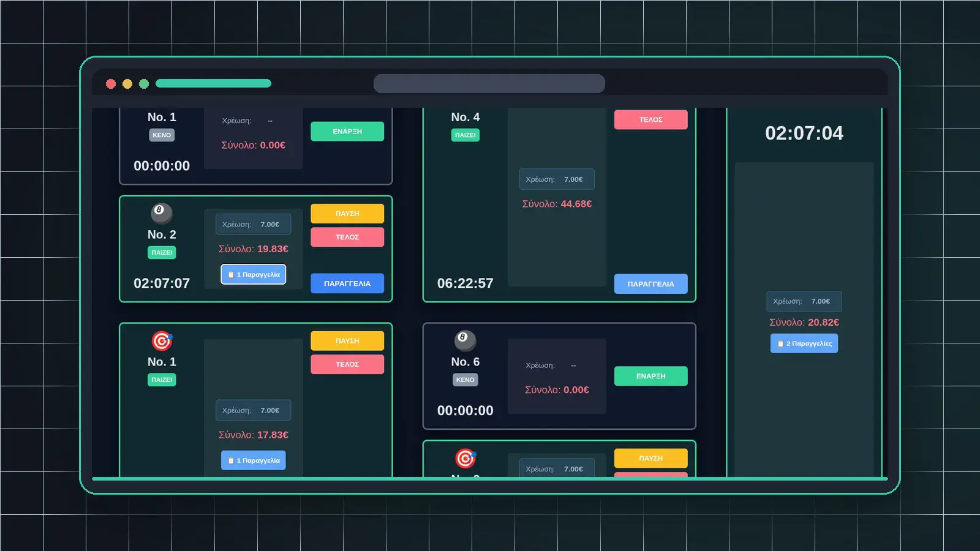Screen dimensions: 980x551
Task: Open the 2 Παραγγελίες badge under 20.82€
Action: click(x=804, y=343)
